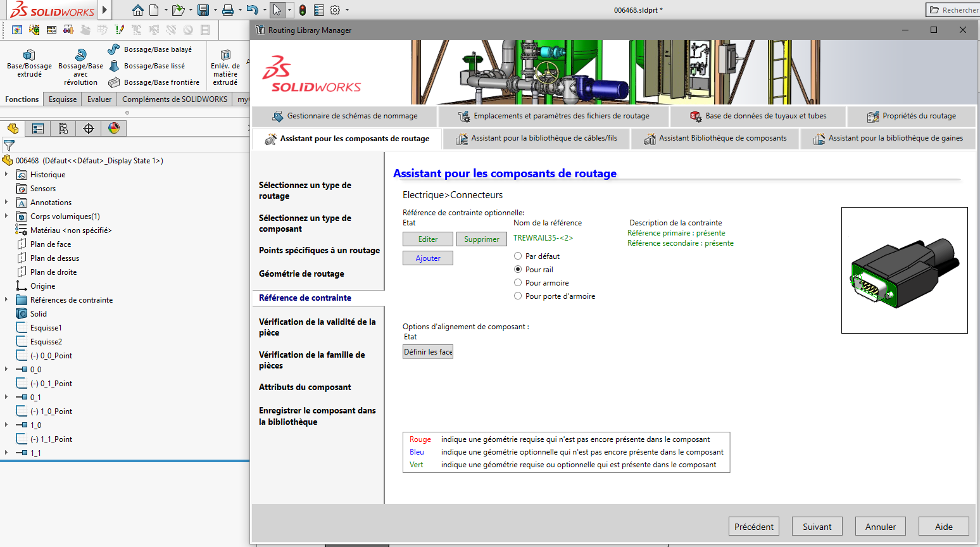Save the part with the floppy disk icon
The height and width of the screenshot is (547, 980).
point(203,10)
